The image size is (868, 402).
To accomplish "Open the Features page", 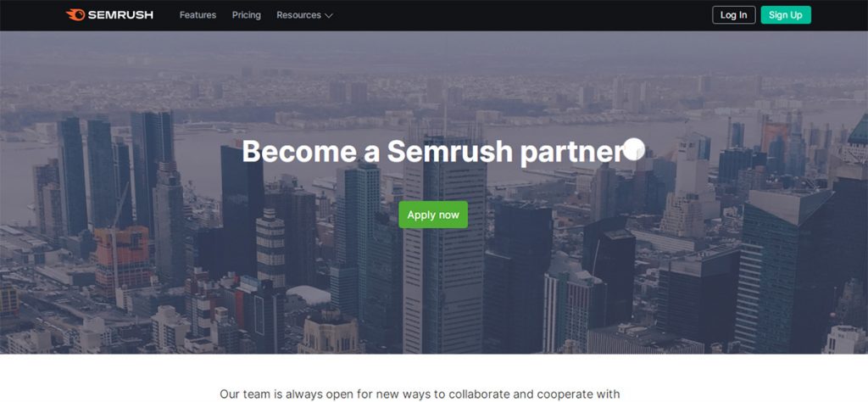I will tap(198, 15).
